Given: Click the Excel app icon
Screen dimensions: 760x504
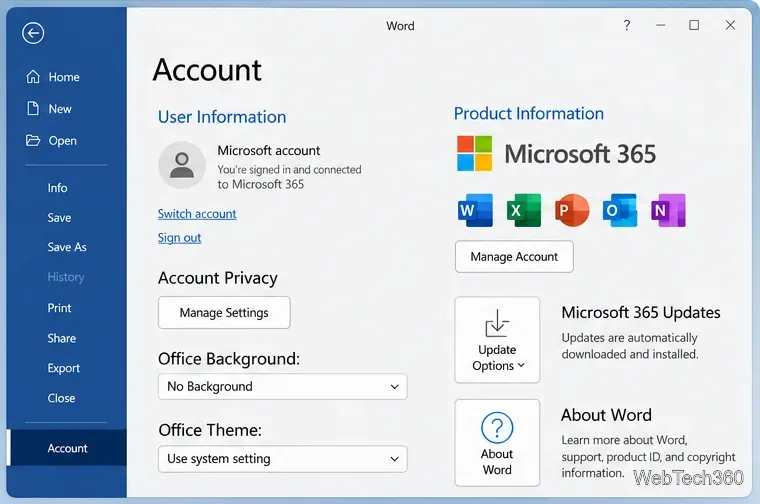Looking at the screenshot, I should pos(523,210).
